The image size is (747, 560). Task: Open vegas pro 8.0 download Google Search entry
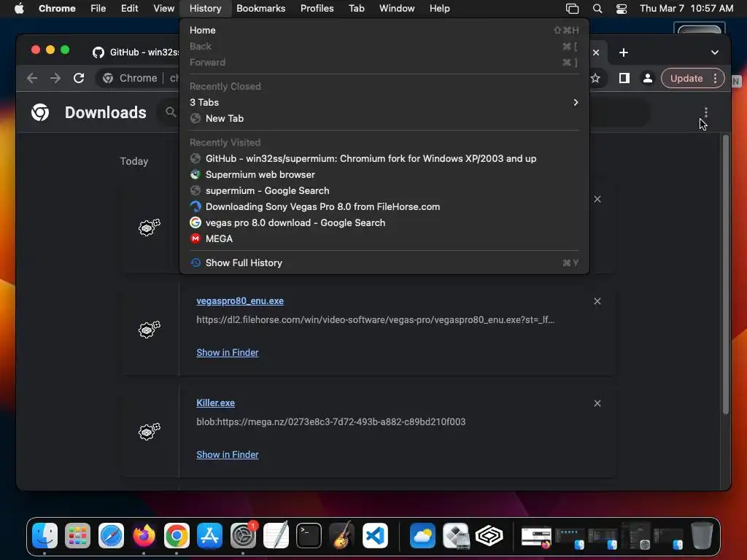click(384, 223)
